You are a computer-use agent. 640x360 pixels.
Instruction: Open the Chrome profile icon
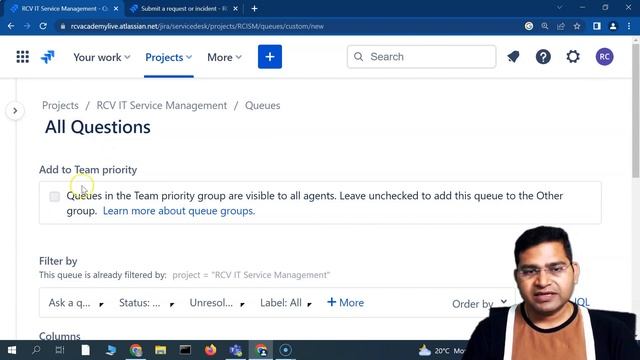613,26
